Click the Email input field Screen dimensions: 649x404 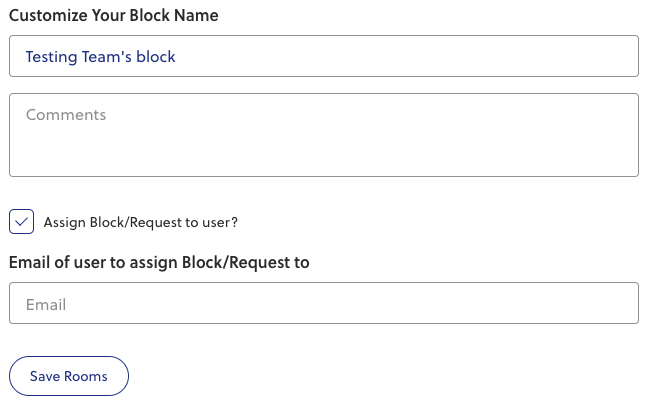click(323, 303)
